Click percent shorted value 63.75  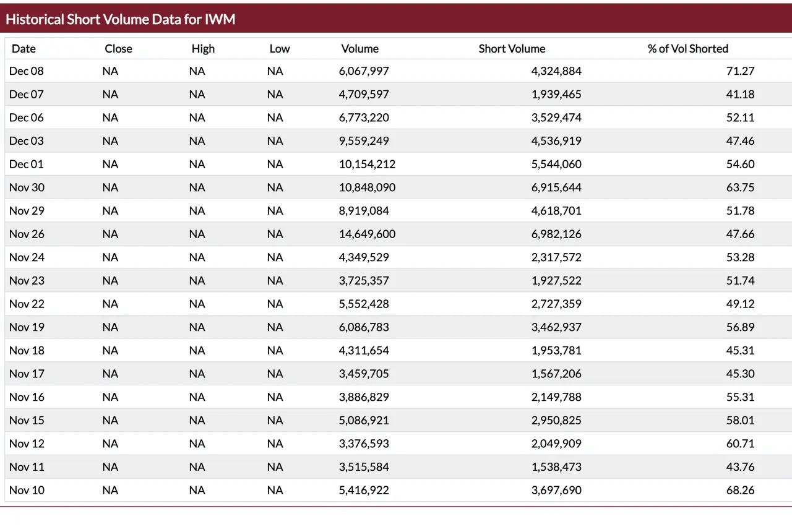741,187
